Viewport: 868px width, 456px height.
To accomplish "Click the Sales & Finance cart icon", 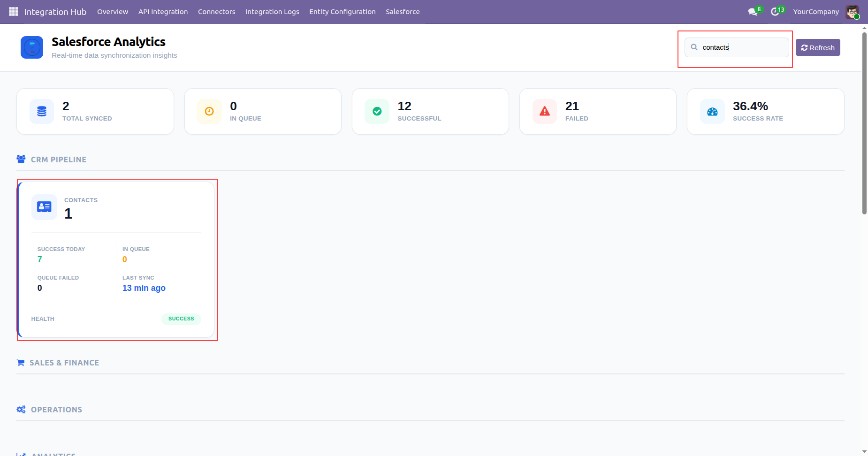I will (21, 363).
